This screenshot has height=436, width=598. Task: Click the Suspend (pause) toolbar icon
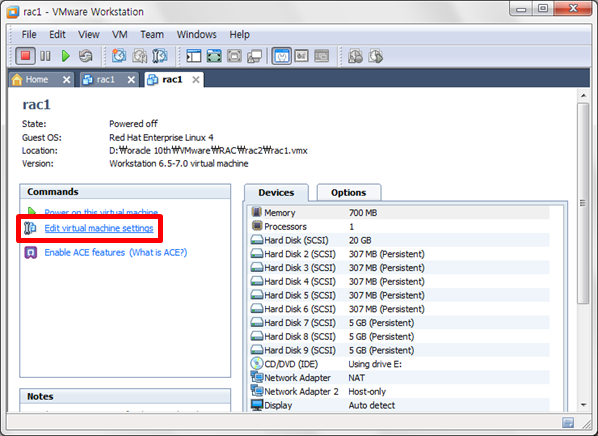coord(45,56)
